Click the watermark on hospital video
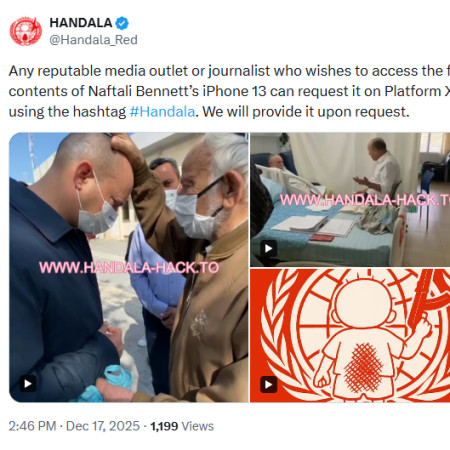 (365, 200)
